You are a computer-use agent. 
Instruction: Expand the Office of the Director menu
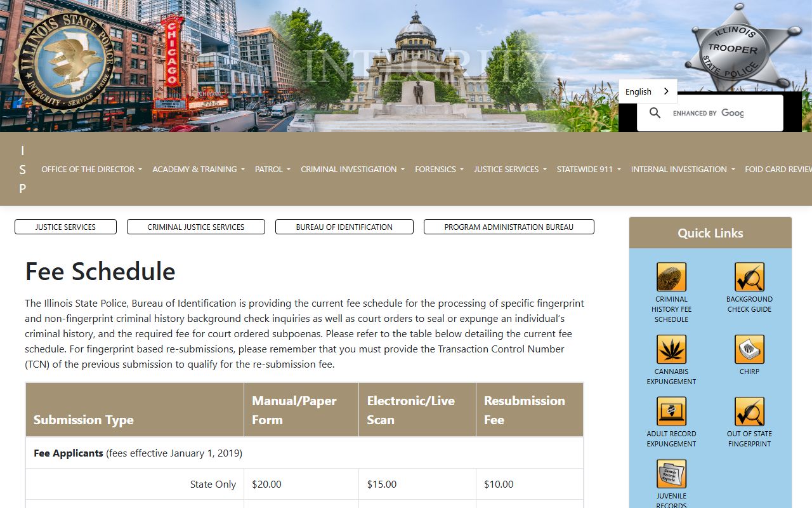click(91, 169)
